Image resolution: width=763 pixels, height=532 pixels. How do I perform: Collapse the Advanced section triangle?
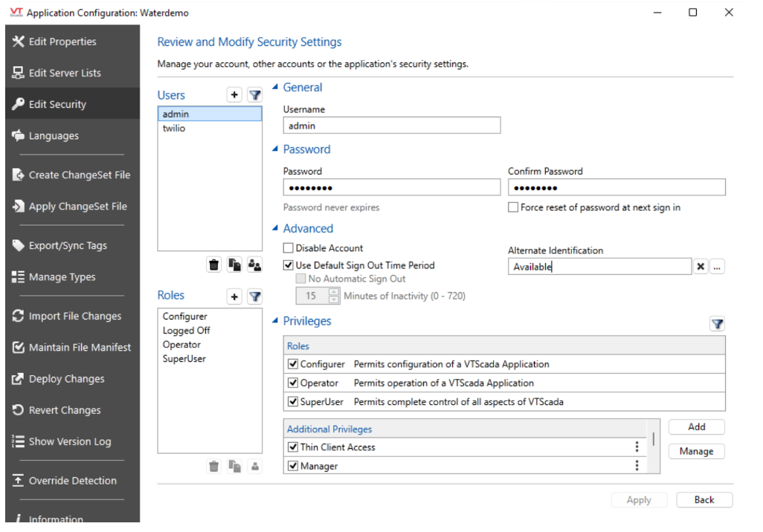[x=276, y=229]
